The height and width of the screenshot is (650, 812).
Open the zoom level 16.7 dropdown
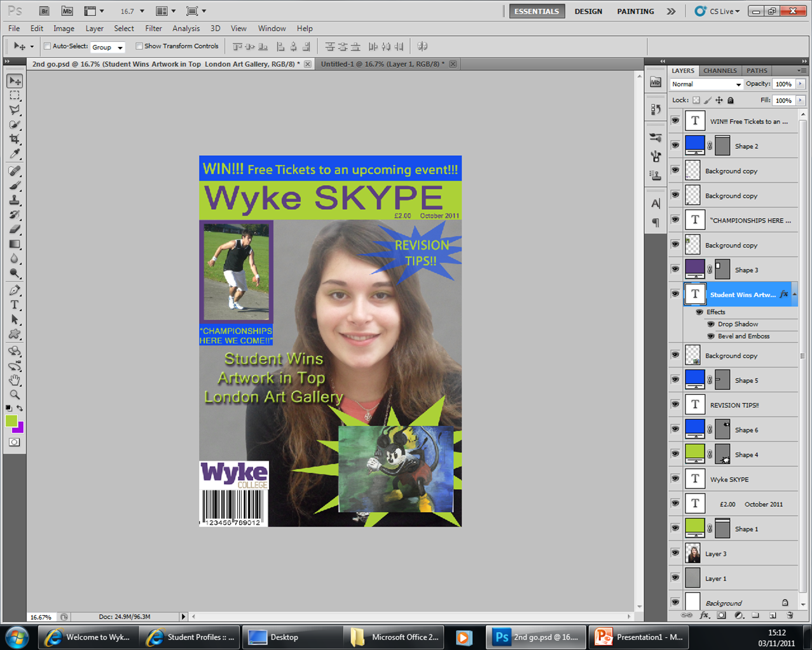coord(142,11)
